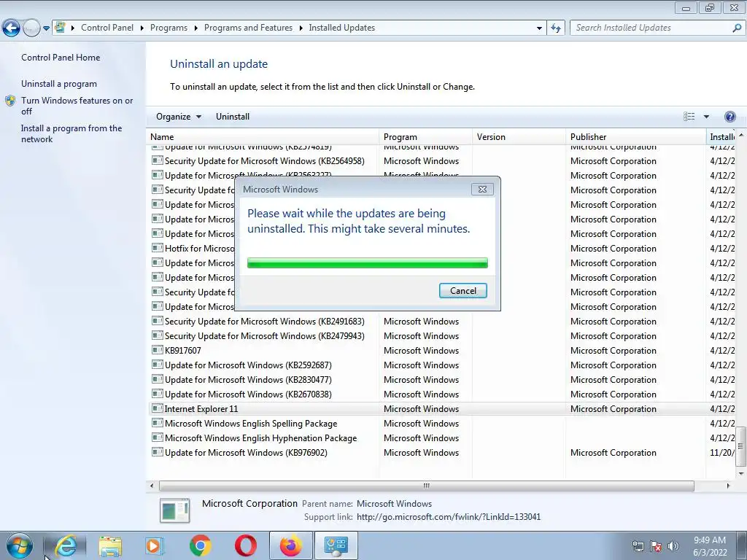The height and width of the screenshot is (560, 747).
Task: Open the Organize menu
Action: [x=179, y=117]
